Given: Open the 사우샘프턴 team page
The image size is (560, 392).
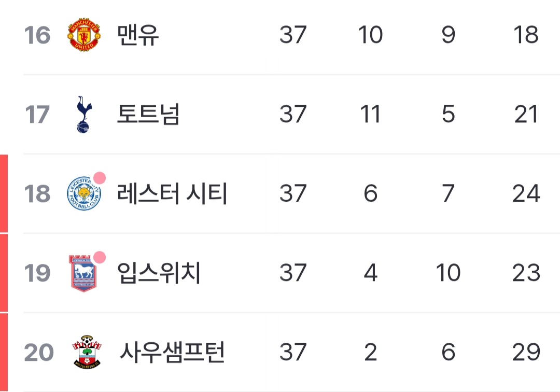Looking at the screenshot, I should coord(172,352).
